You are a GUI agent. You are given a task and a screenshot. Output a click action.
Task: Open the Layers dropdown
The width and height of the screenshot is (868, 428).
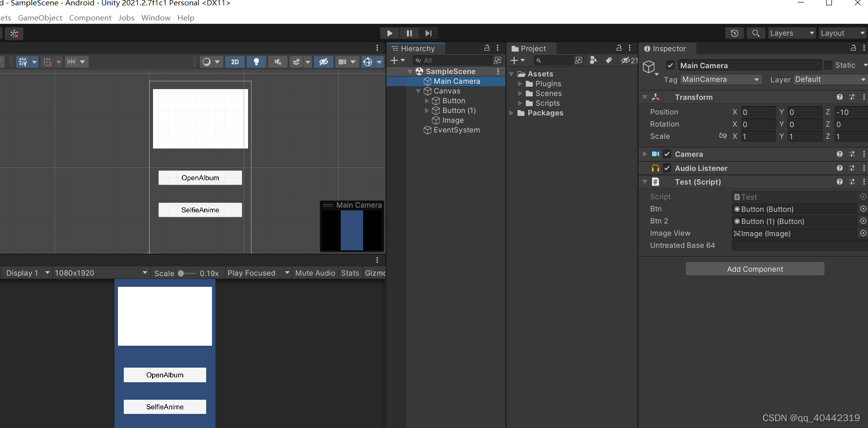[x=792, y=33]
